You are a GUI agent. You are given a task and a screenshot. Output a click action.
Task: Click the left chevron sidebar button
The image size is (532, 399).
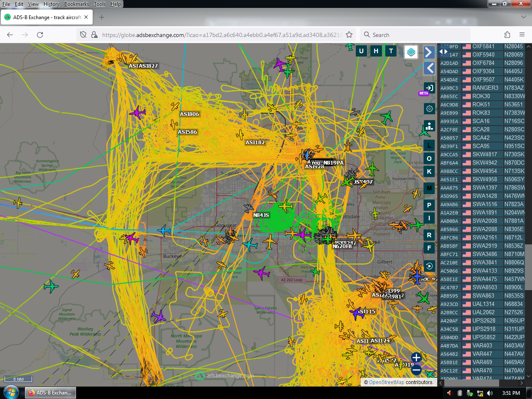point(429,68)
